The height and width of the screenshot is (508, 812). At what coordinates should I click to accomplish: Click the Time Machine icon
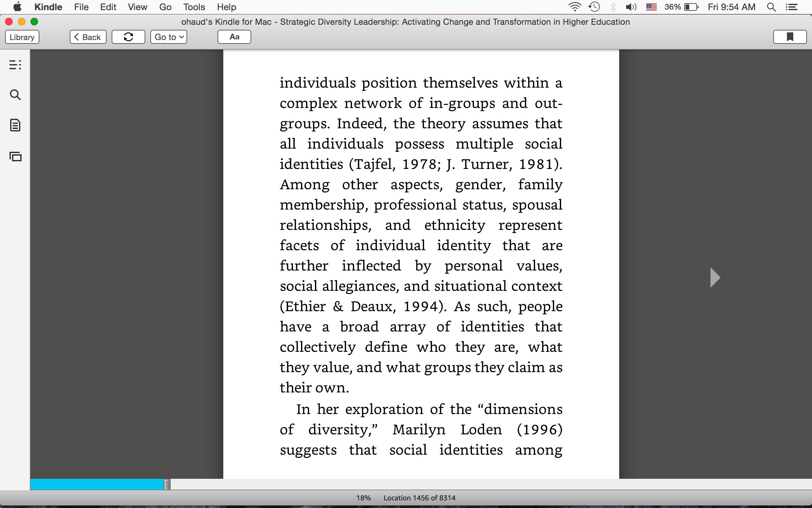[x=594, y=7]
